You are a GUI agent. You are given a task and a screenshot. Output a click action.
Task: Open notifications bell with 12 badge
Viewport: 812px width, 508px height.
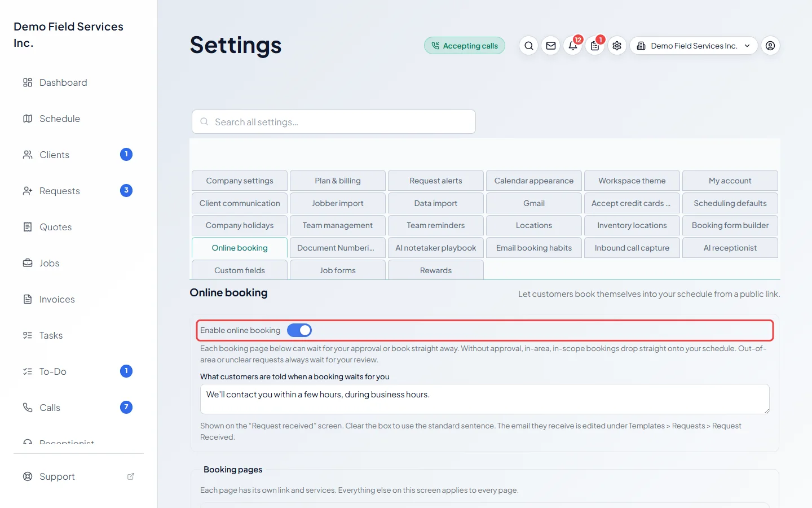573,46
